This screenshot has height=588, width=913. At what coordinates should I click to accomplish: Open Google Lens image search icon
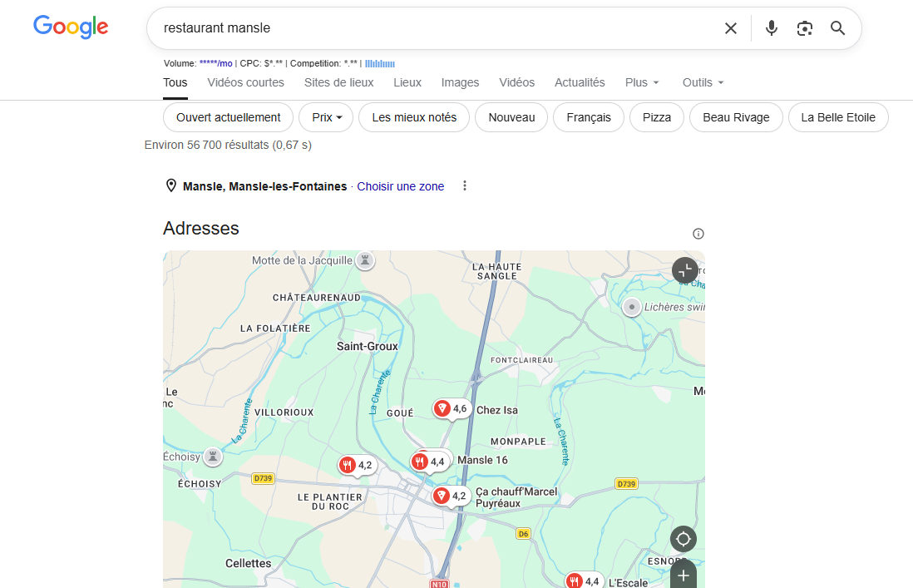pyautogui.click(x=805, y=28)
